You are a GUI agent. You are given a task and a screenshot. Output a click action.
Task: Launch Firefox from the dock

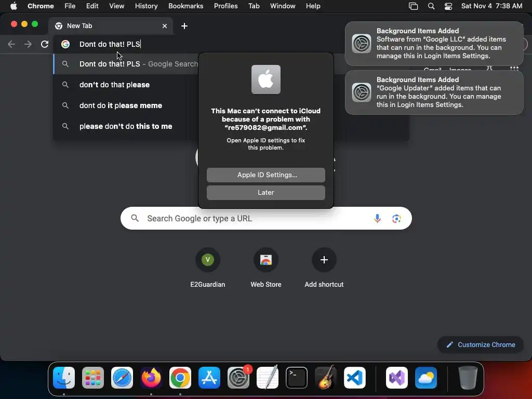[151, 378]
